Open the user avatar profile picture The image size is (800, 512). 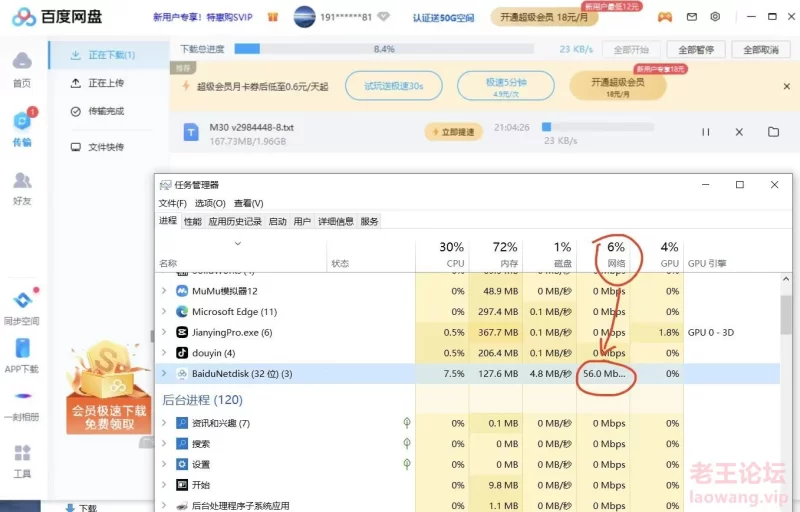click(x=305, y=17)
